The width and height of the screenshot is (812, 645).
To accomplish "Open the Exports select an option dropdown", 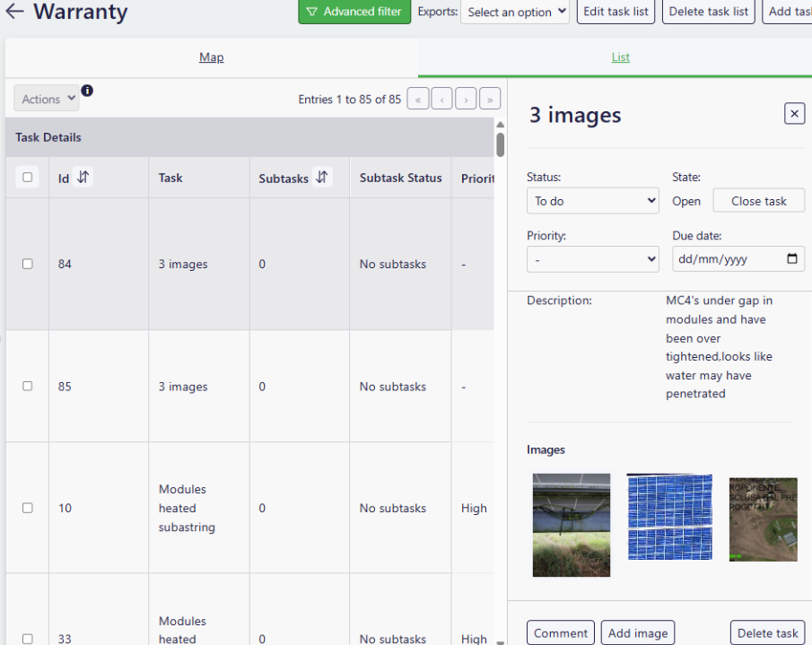I will (x=517, y=13).
